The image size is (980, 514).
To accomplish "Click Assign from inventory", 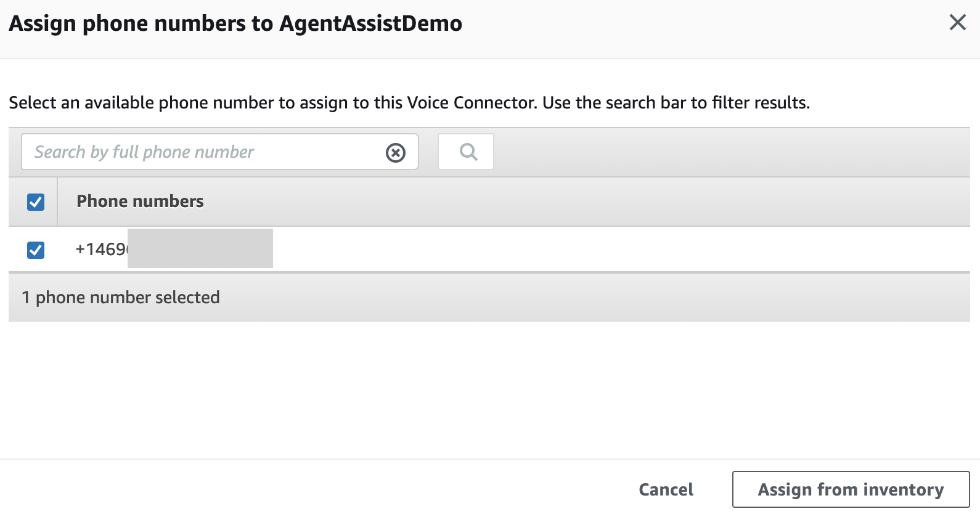I will tap(851, 489).
